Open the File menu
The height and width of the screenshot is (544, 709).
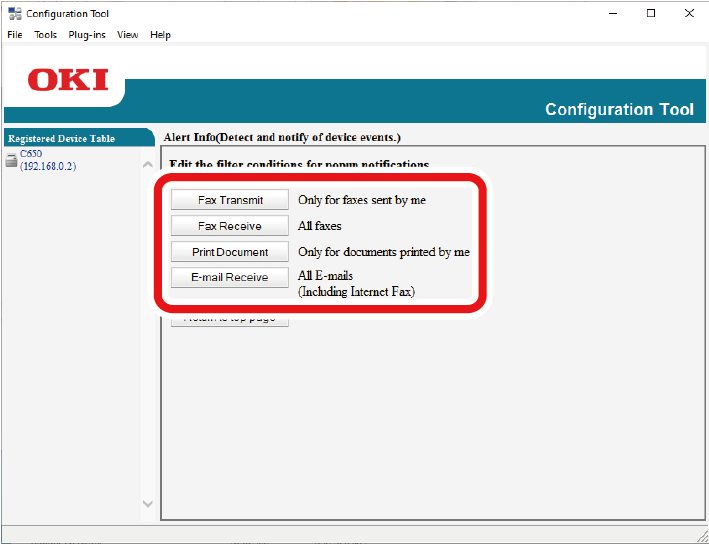pos(14,35)
